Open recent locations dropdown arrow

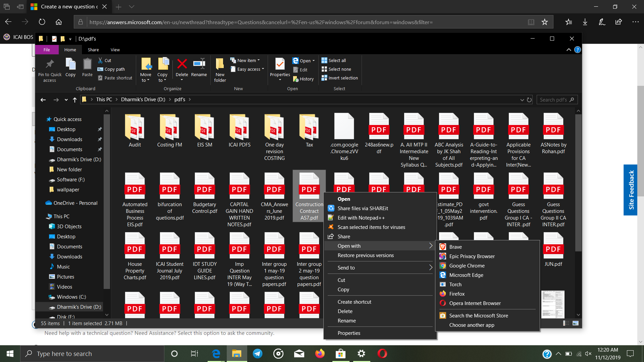(x=66, y=100)
